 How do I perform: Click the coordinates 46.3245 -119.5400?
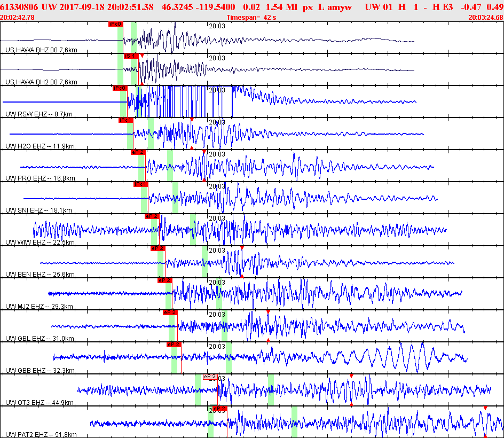(x=198, y=7)
